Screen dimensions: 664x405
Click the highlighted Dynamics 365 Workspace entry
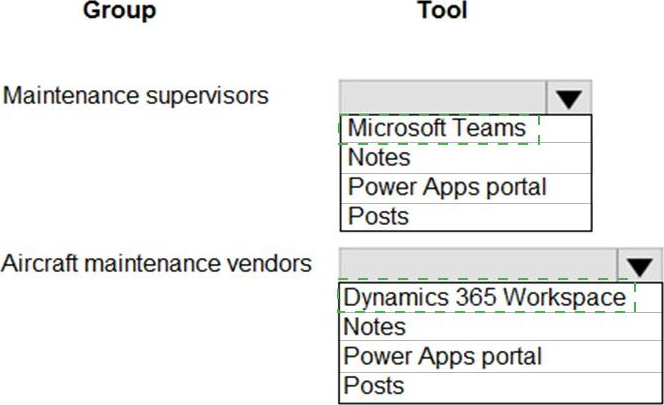486,298
